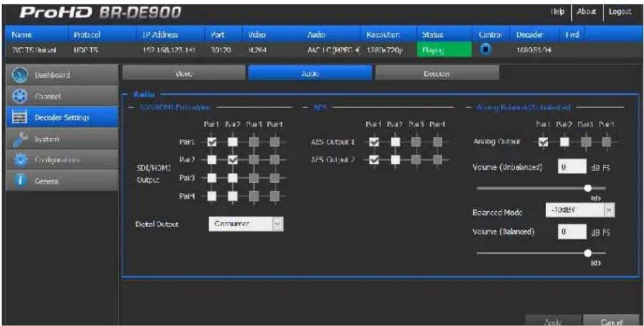Image resolution: width=644 pixels, height=326 pixels.
Task: Click the port value 30120
Action: pos(220,50)
